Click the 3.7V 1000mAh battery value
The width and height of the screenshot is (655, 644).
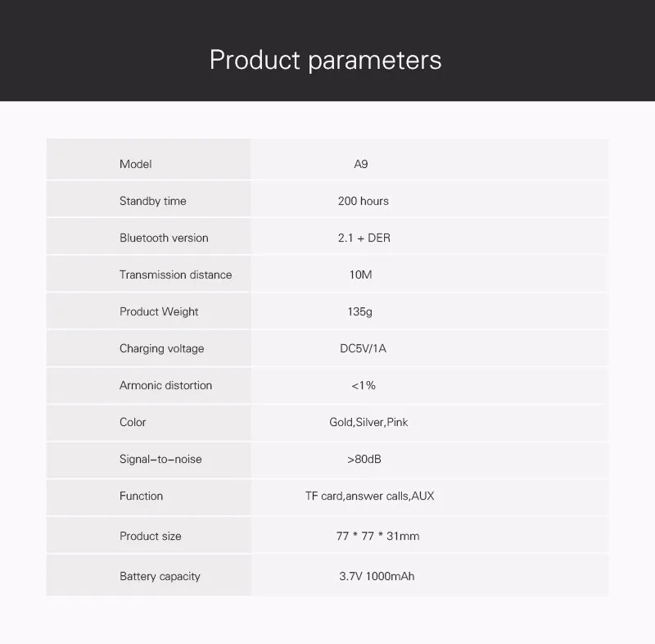(x=377, y=576)
